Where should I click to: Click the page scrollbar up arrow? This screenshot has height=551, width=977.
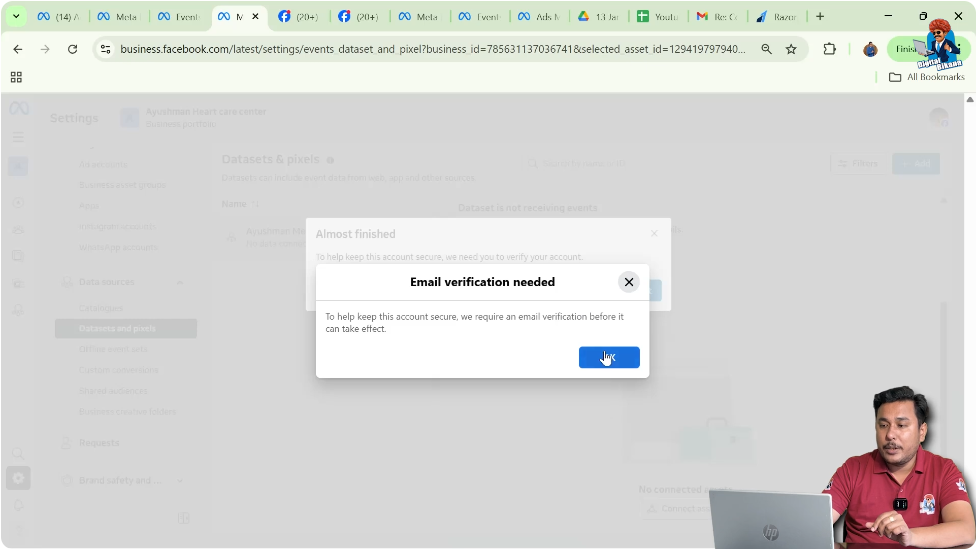click(x=970, y=100)
